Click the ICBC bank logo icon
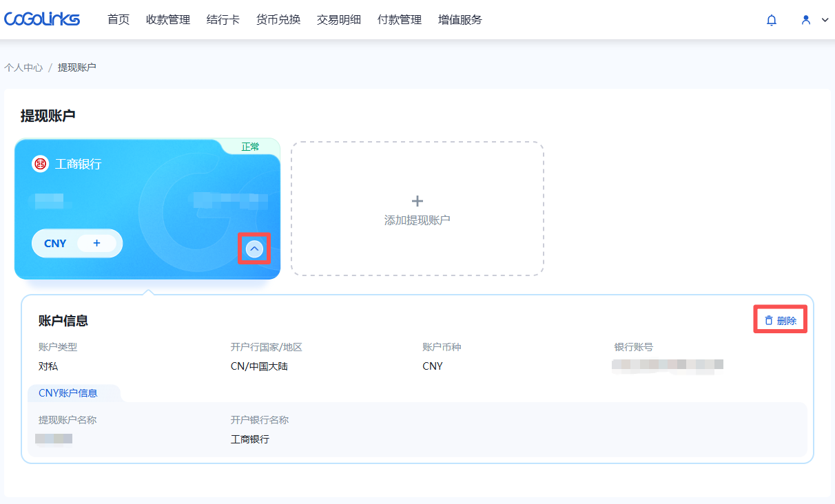The height and width of the screenshot is (504, 835). click(40, 164)
